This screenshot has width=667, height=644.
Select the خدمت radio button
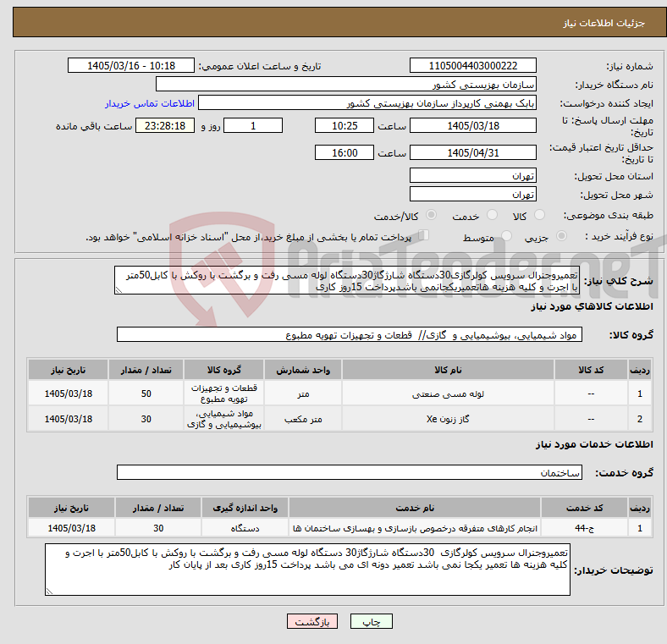coord(492,215)
